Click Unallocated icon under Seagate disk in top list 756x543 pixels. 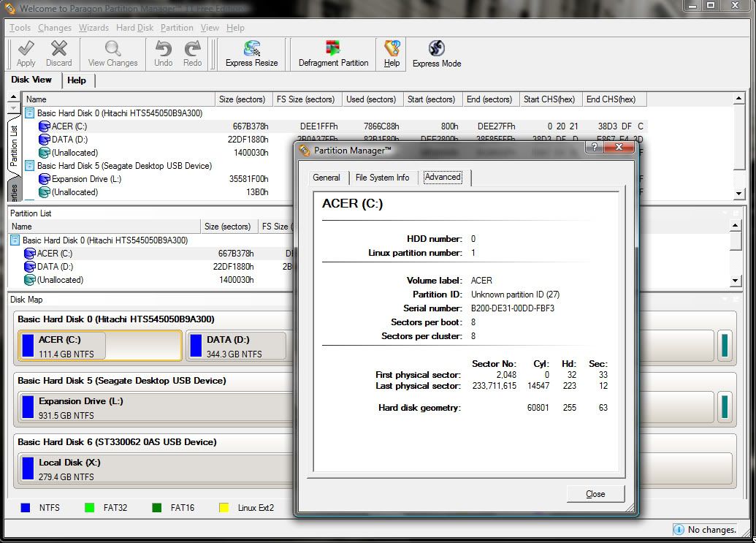pos(45,192)
